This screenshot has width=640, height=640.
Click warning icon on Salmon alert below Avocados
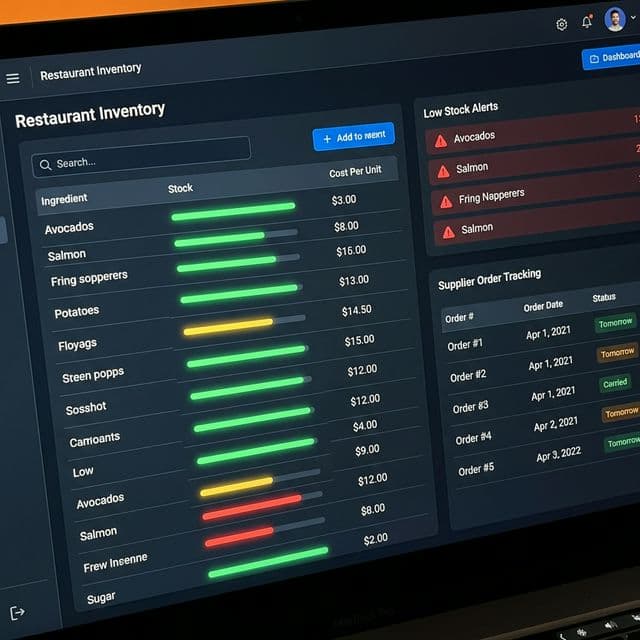443,171
